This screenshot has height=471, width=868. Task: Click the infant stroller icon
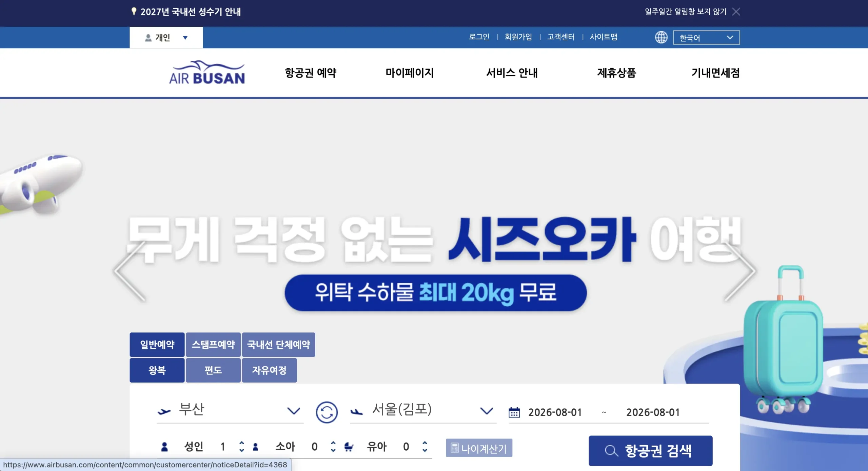pyautogui.click(x=349, y=447)
